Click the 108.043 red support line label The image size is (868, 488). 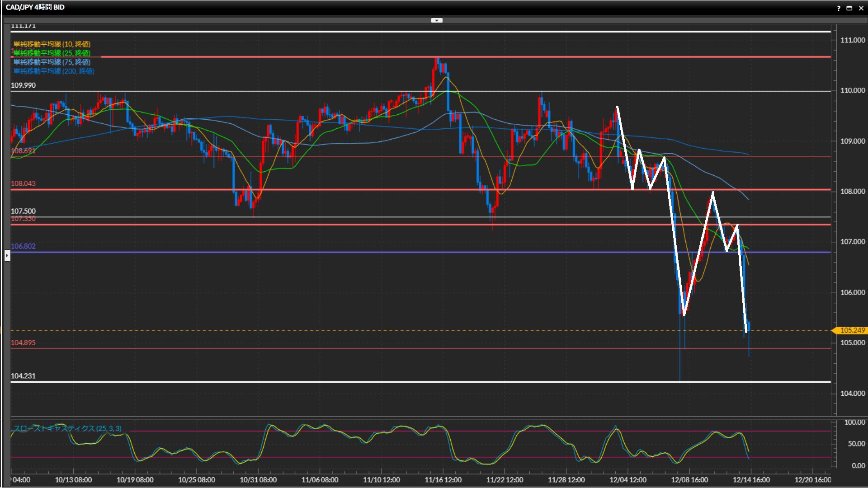point(23,183)
